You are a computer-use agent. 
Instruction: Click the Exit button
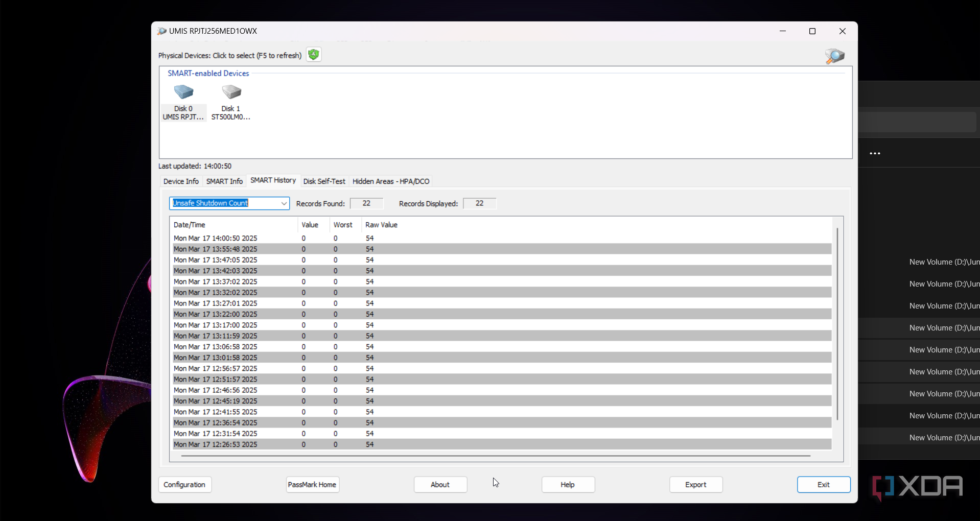click(824, 485)
